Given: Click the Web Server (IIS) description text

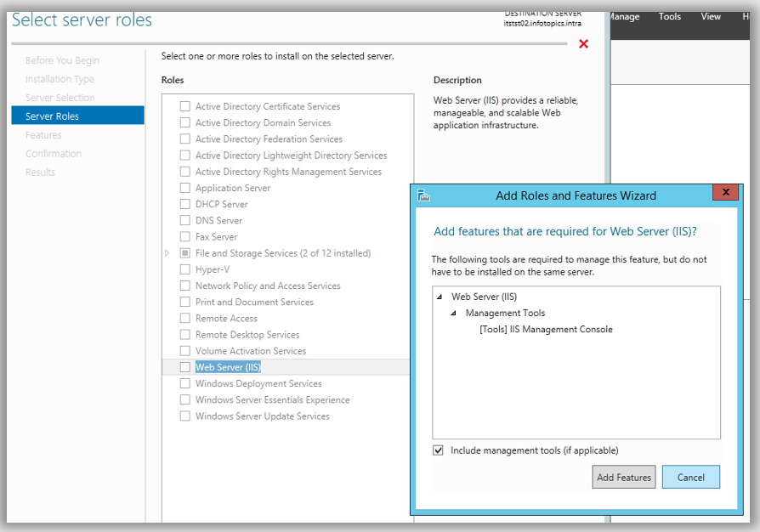Looking at the screenshot, I should [506, 113].
